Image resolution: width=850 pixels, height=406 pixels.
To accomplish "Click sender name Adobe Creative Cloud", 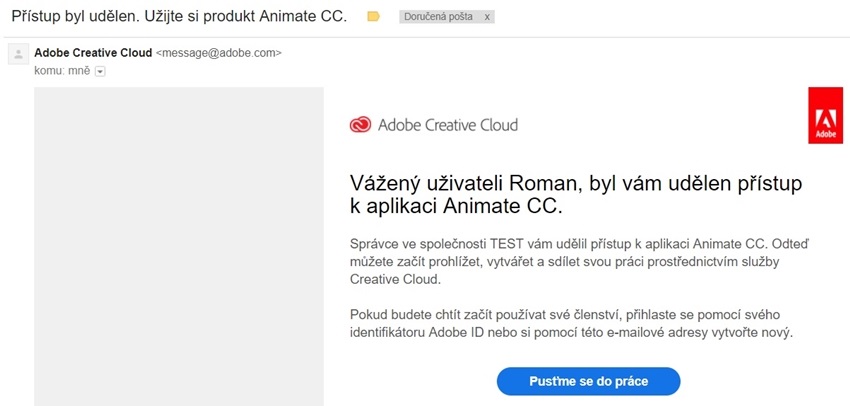I will coord(93,52).
